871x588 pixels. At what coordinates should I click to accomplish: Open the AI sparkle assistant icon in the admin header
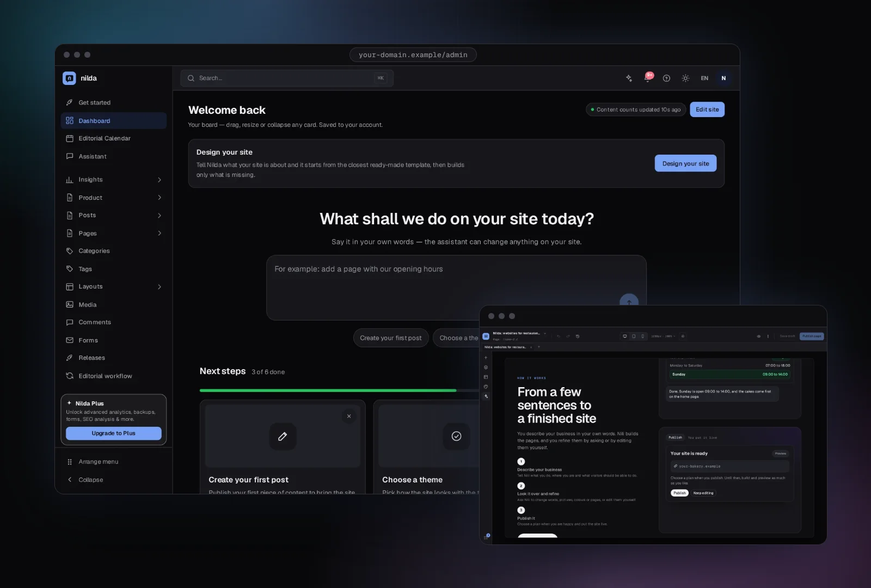tap(629, 78)
